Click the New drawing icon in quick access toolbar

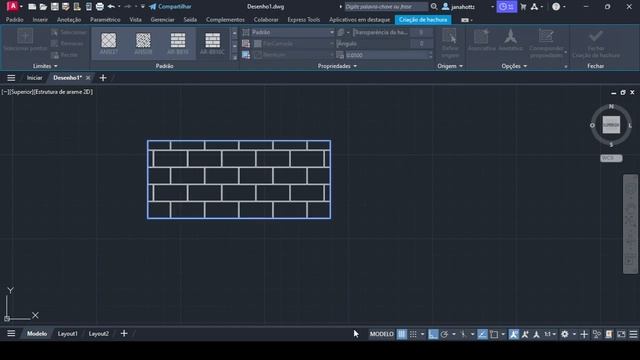coord(32,7)
